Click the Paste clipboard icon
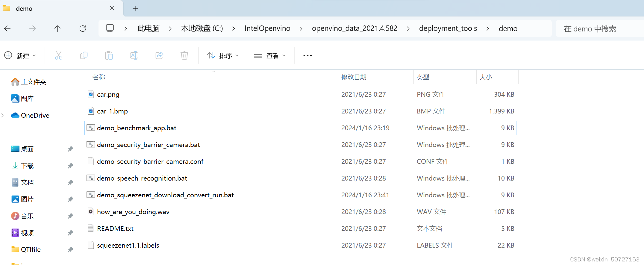The width and height of the screenshot is (644, 265). (109, 55)
